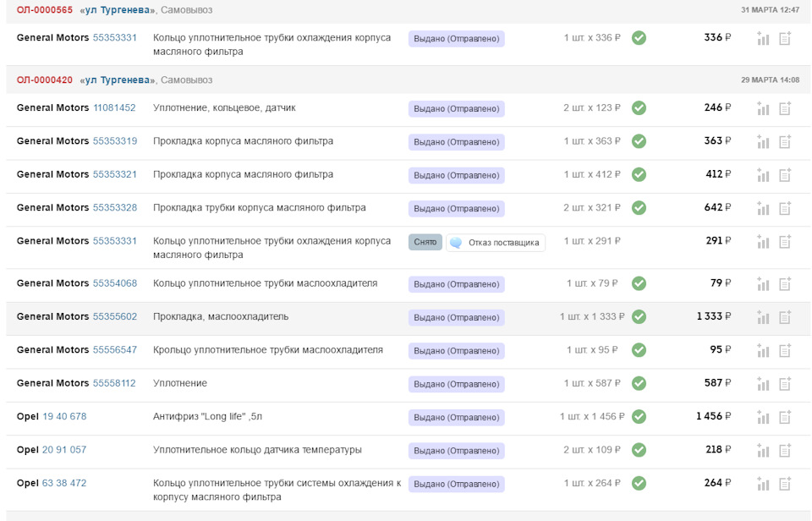Select the highlighted Прокладка, маслоохладитель row

tap(338, 316)
